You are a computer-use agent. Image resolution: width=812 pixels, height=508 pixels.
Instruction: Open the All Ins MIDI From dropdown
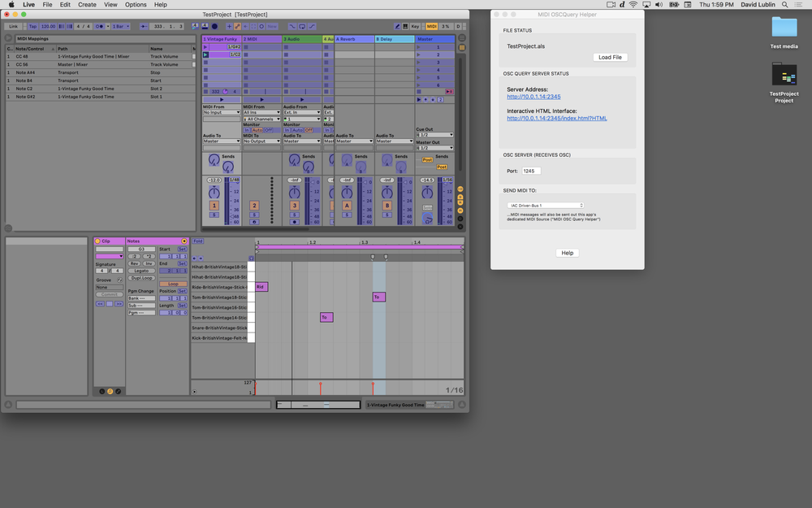261,112
